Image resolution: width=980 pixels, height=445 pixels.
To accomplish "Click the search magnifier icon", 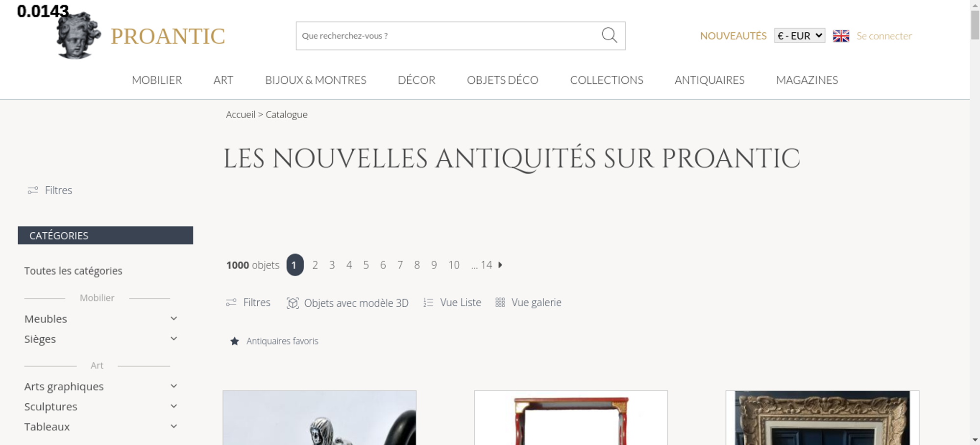I will coord(609,35).
